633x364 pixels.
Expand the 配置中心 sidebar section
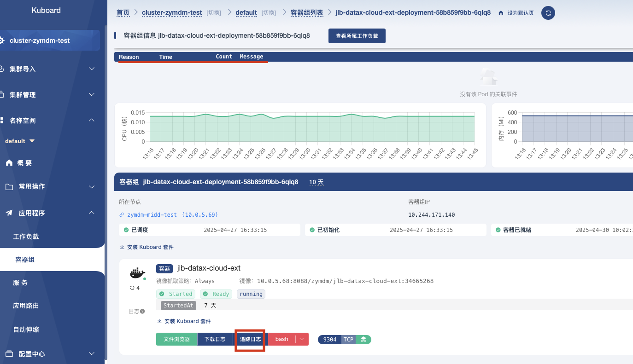92,354
